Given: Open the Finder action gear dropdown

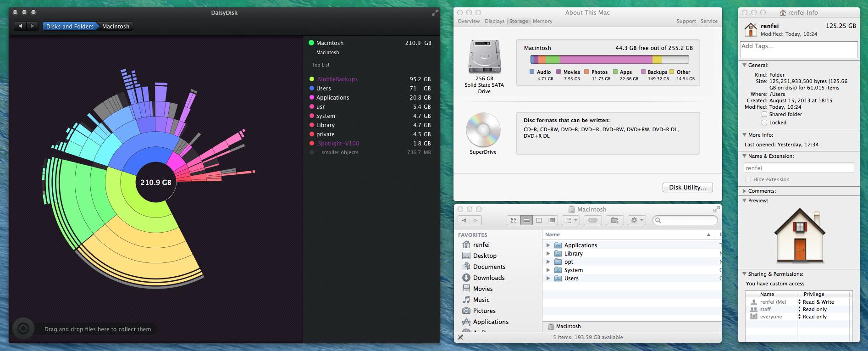Looking at the screenshot, I should [x=637, y=220].
